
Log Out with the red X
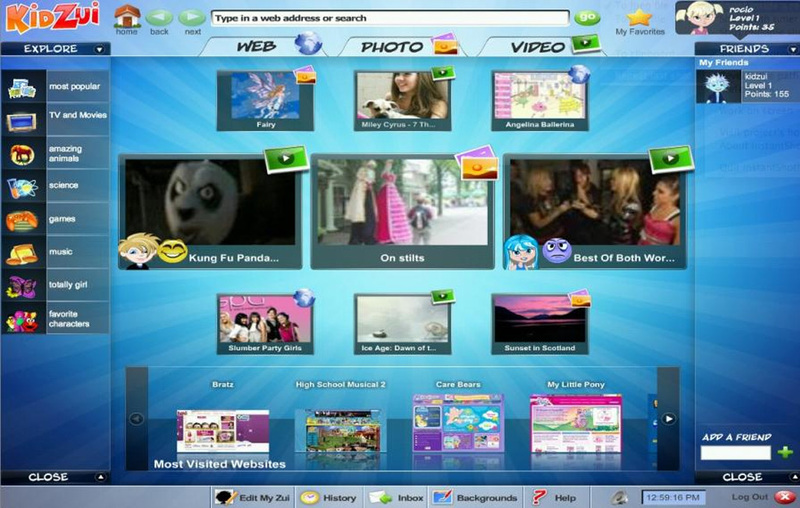[x=785, y=497]
